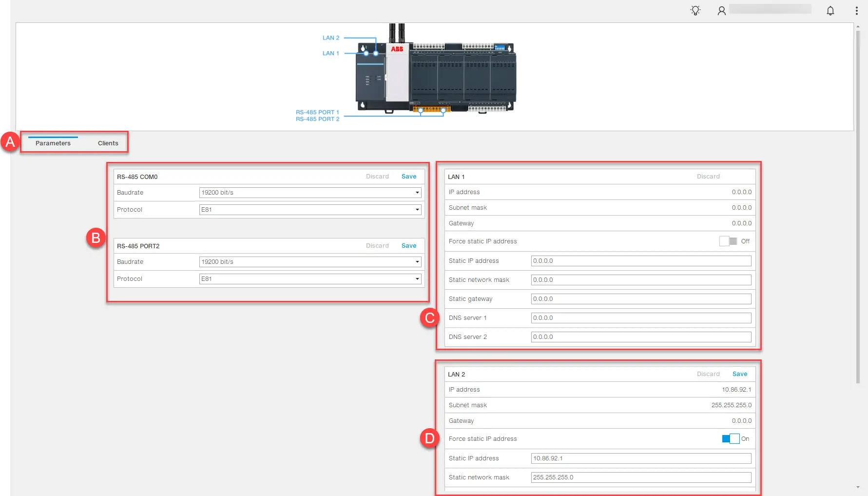Open the RS-485 PORT2 Protocol dropdown
868x496 pixels.
coord(310,279)
